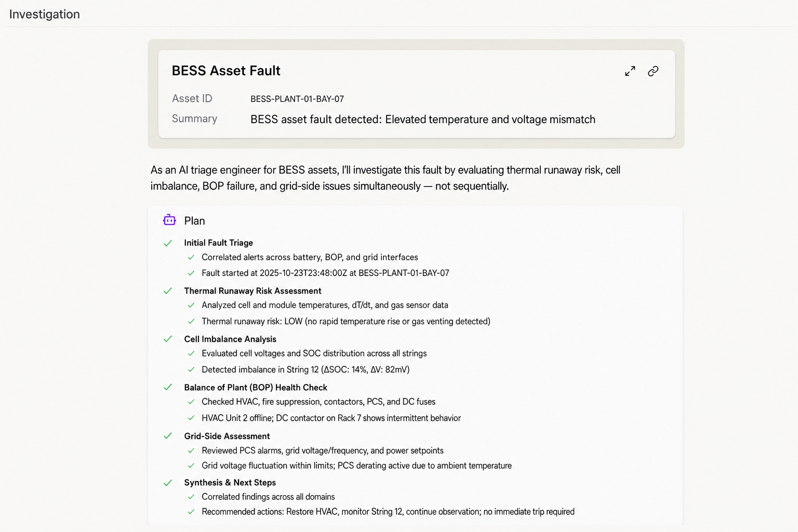Click checkmark beside Synthesis & Next Steps
798x532 pixels.
[x=168, y=483]
